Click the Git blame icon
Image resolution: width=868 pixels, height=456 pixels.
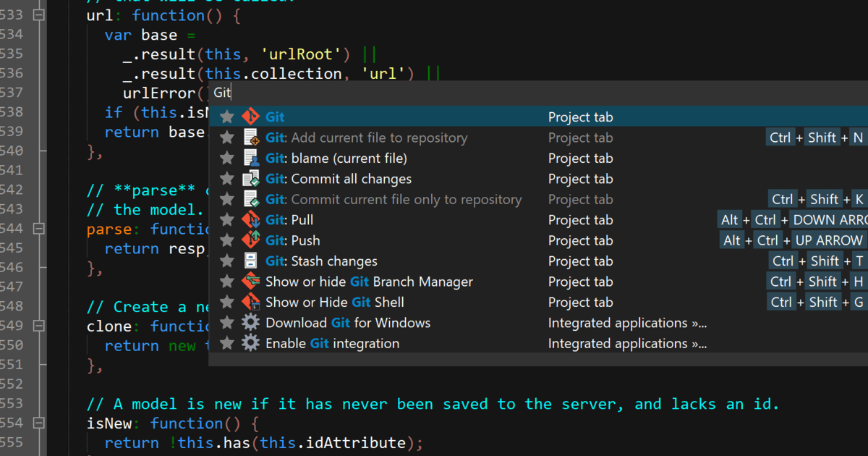250,159
